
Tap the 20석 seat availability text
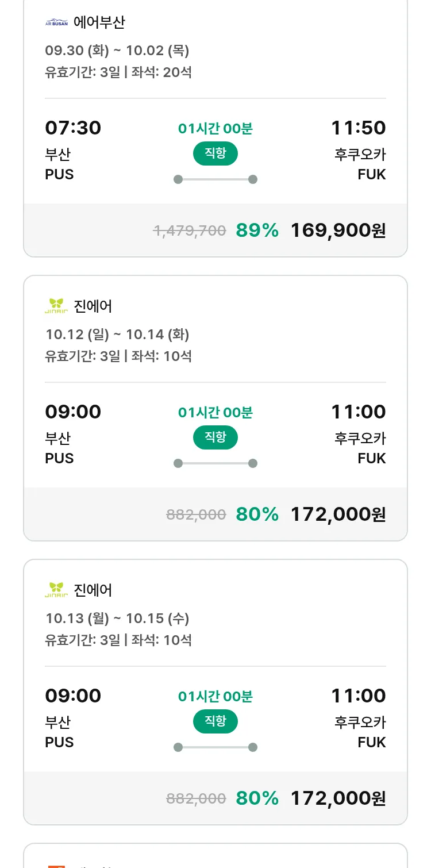[x=177, y=72]
